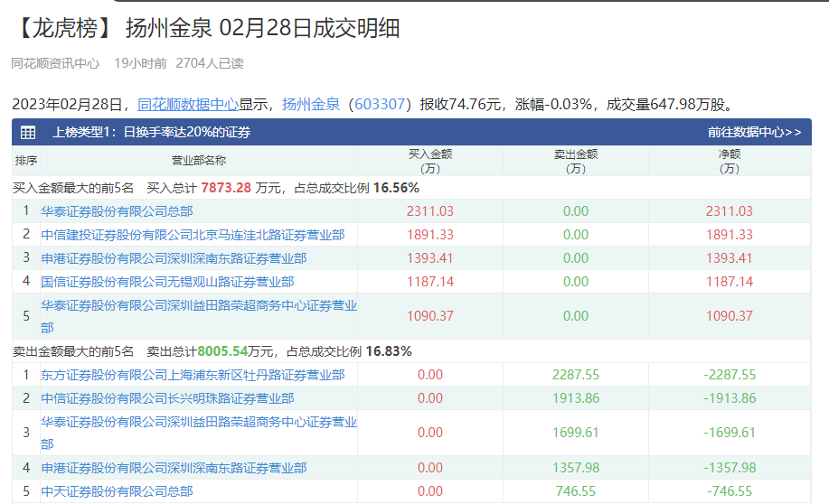Click net value -1357.98

click(730, 468)
